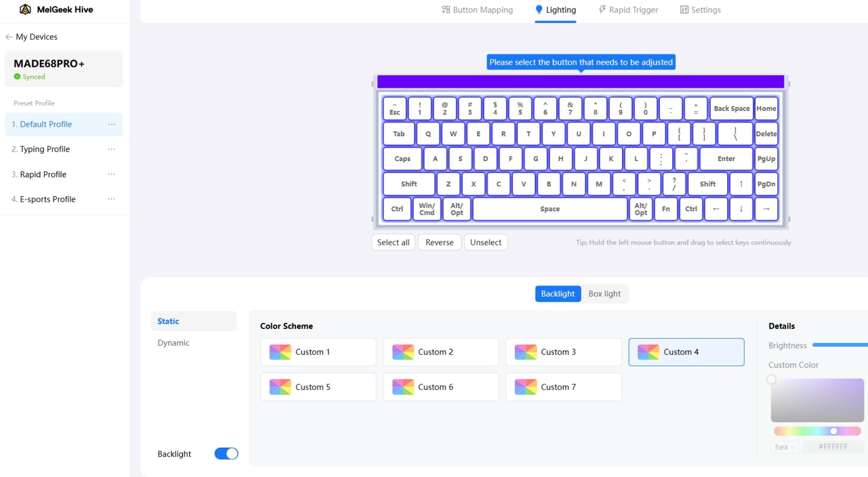Open the Typing Profile preset
868x477 pixels.
(64, 149)
